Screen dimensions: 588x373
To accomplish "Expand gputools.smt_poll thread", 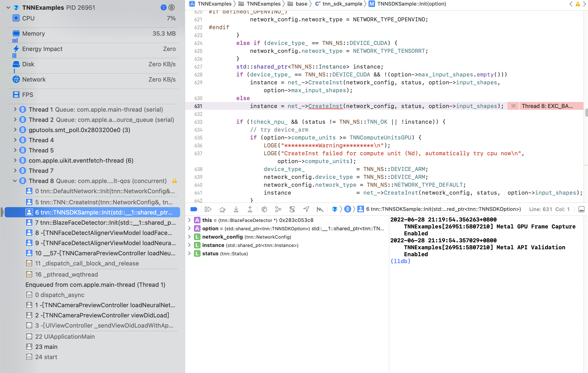I will [15, 130].
